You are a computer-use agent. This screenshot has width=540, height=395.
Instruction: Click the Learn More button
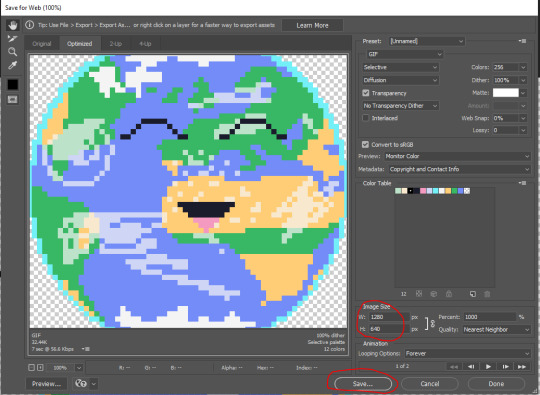[312, 25]
